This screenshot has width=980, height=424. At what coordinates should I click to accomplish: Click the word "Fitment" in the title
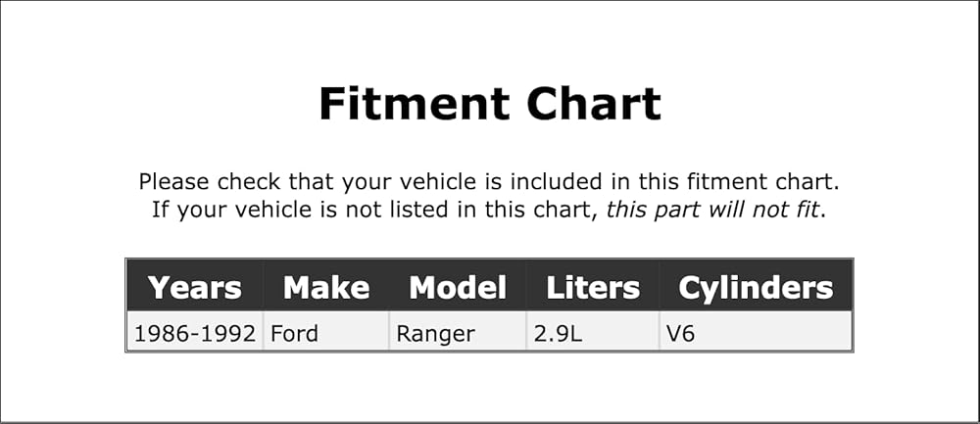(415, 104)
